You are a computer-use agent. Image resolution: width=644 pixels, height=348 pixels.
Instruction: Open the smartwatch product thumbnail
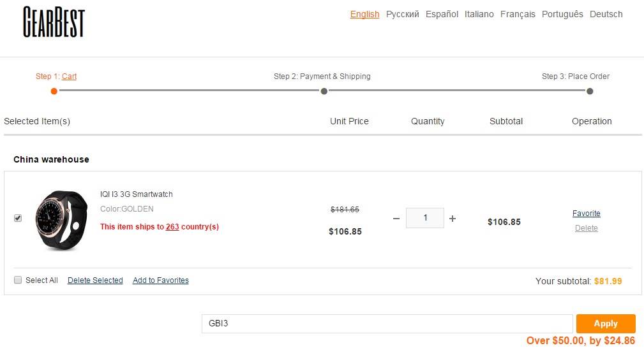pyautogui.click(x=61, y=219)
